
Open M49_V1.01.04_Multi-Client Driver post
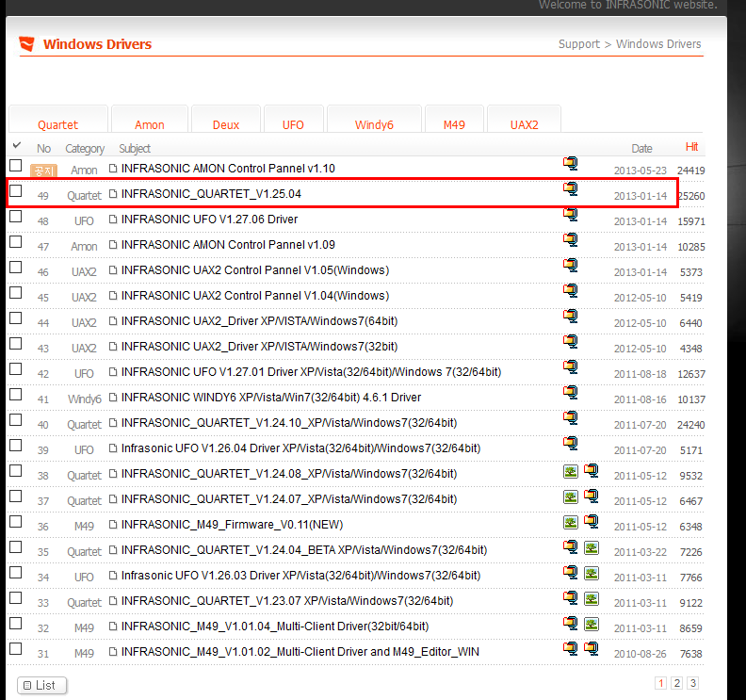[x=275, y=627]
